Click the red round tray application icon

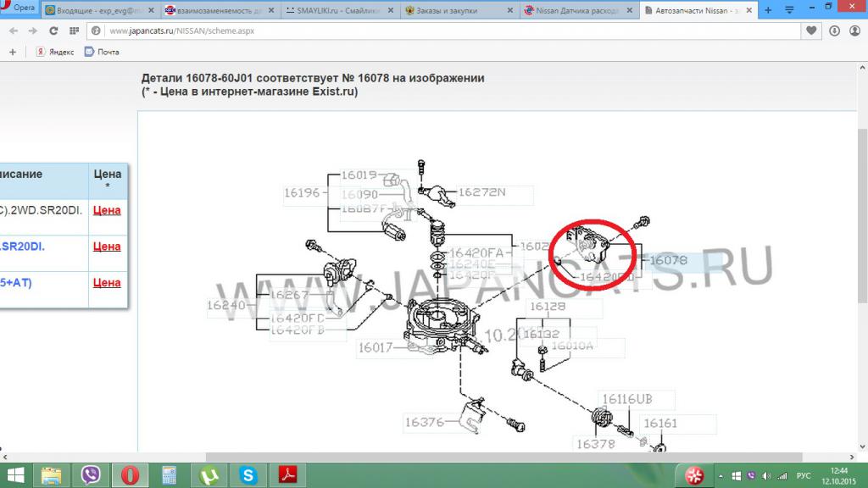point(694,475)
